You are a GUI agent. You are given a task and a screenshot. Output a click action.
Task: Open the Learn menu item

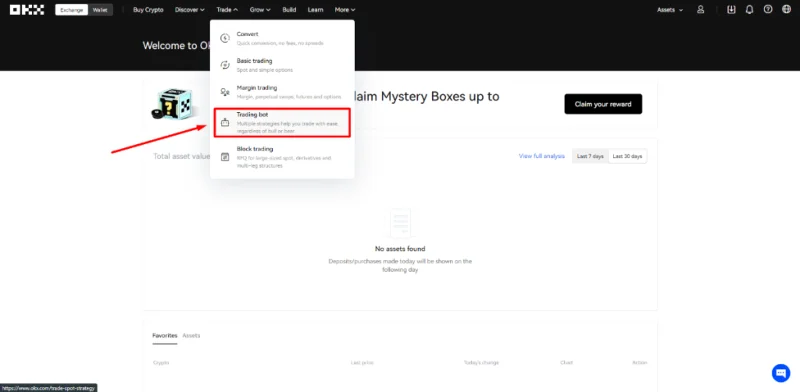click(x=315, y=10)
